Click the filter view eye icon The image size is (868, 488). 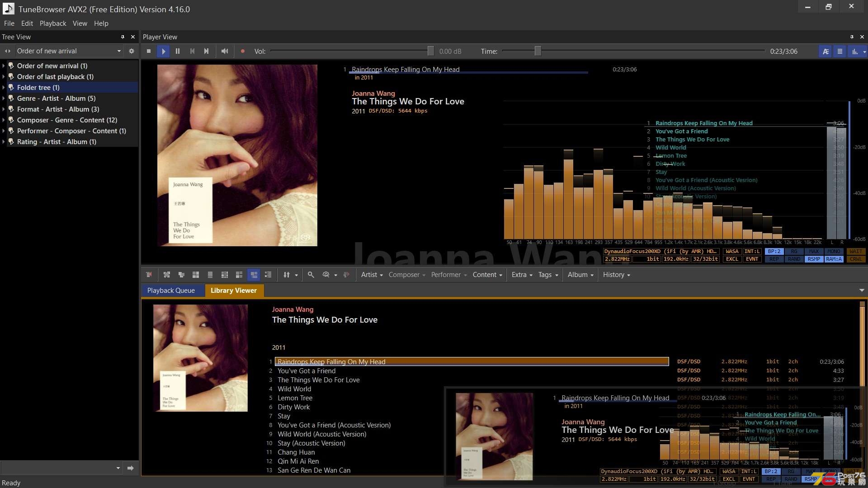[326, 275]
